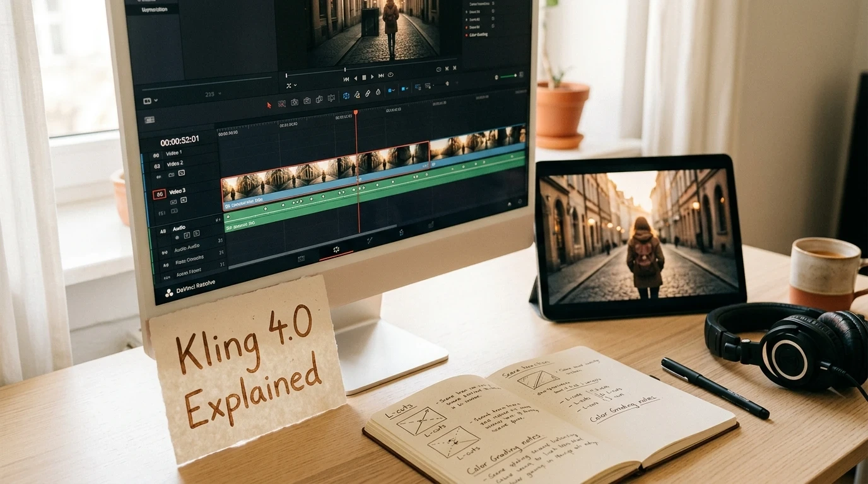
Task: Select the Video 2 track header
Action: [x=175, y=164]
